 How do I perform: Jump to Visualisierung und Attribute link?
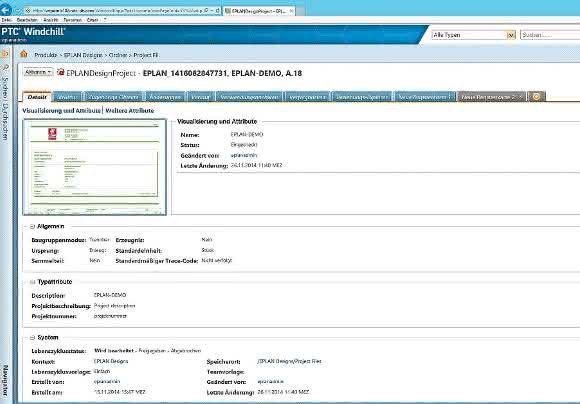pyautogui.click(x=61, y=111)
